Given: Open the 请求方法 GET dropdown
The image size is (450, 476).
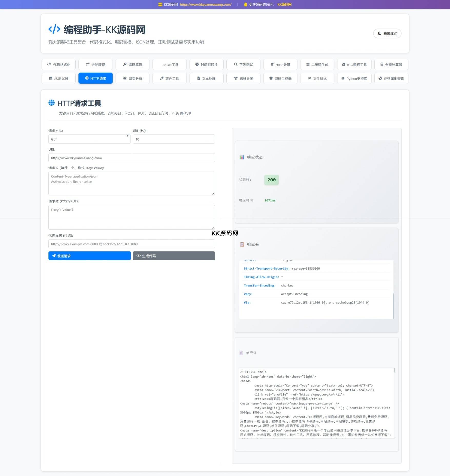Looking at the screenshot, I should 89,139.
